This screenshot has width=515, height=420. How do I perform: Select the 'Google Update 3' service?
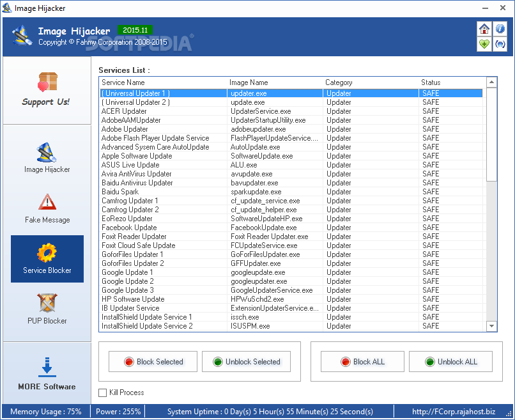point(291,290)
